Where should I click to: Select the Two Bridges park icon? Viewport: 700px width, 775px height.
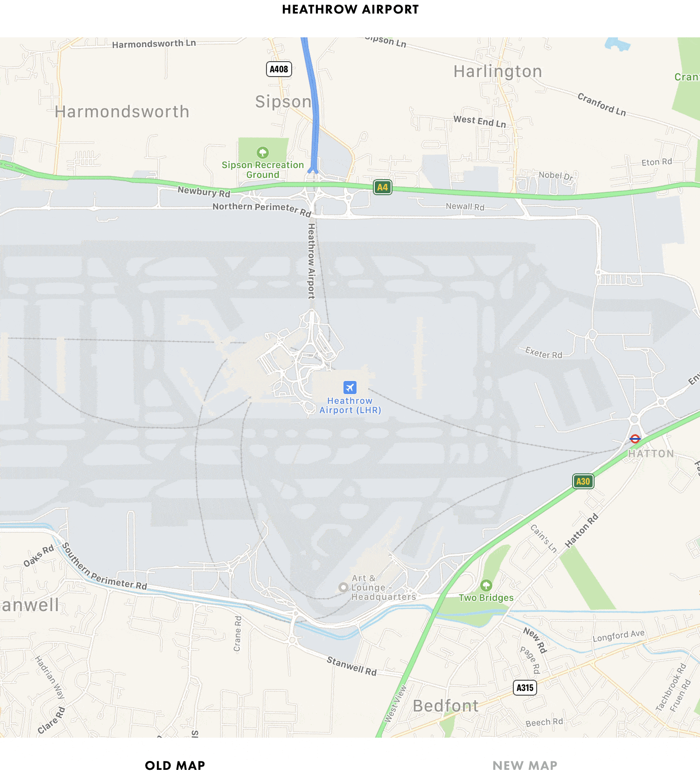click(486, 585)
